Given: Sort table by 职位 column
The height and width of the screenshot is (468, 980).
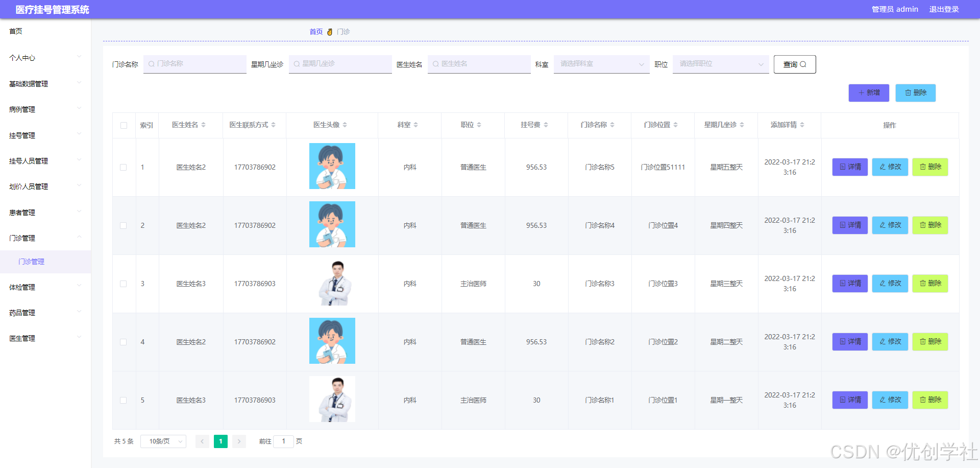Looking at the screenshot, I should 479,125.
